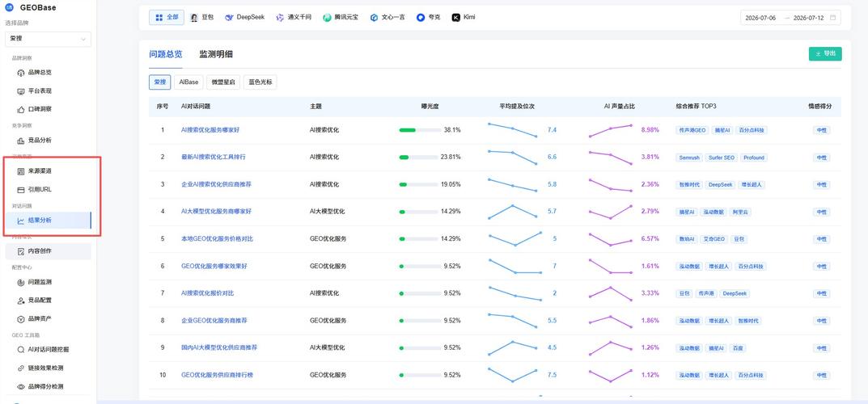The width and height of the screenshot is (868, 404).
Task: Open question link AI搜索优化服务哪家好
Action: [x=210, y=130]
